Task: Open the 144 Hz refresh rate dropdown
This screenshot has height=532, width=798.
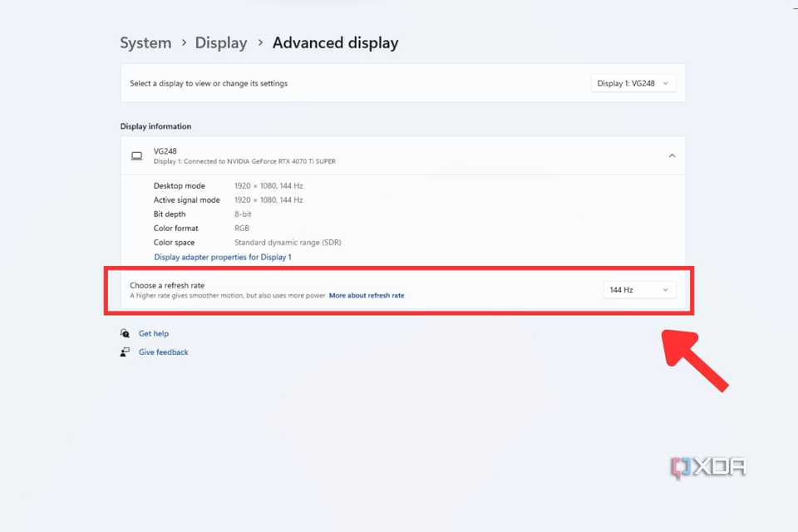Action: click(638, 290)
